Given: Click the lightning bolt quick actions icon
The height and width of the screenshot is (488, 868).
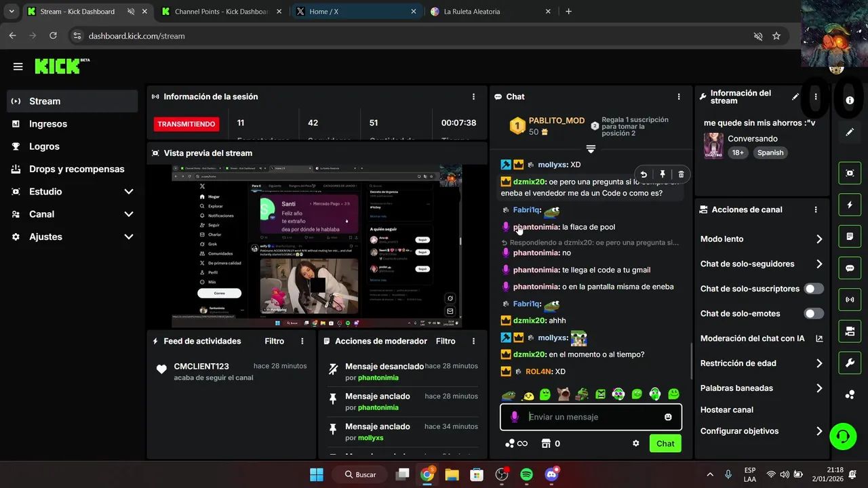Looking at the screenshot, I should (850, 205).
